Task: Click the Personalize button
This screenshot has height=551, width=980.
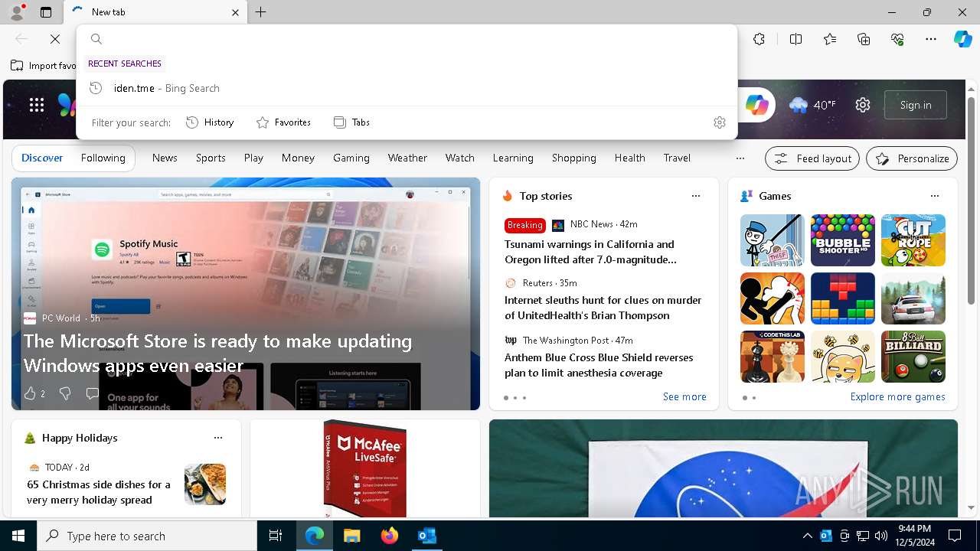Action: [x=912, y=158]
